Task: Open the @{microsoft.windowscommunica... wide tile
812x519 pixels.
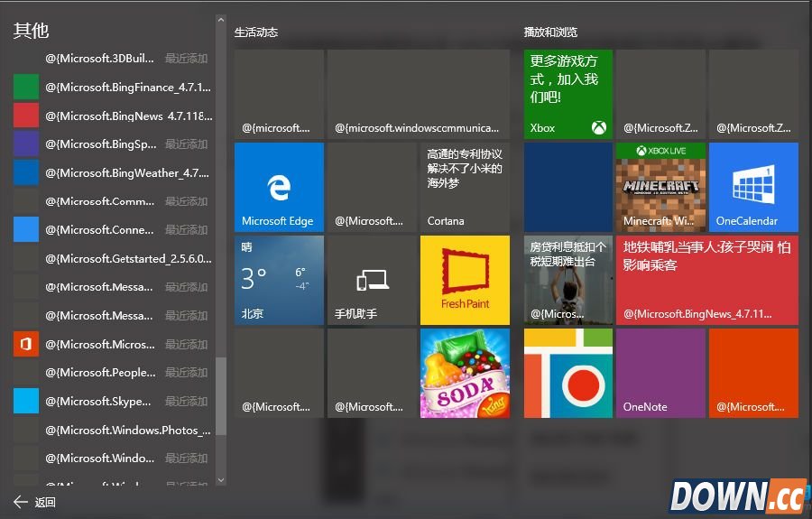Action: [419, 94]
